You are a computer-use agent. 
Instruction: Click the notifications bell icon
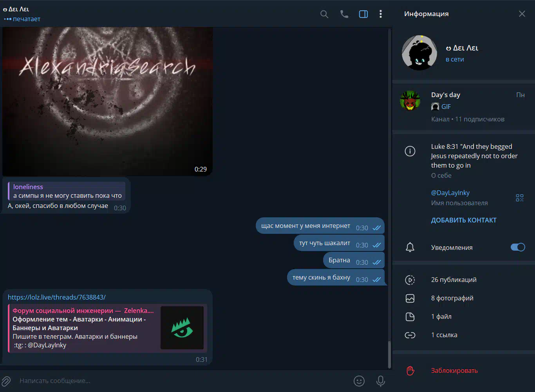(x=410, y=247)
